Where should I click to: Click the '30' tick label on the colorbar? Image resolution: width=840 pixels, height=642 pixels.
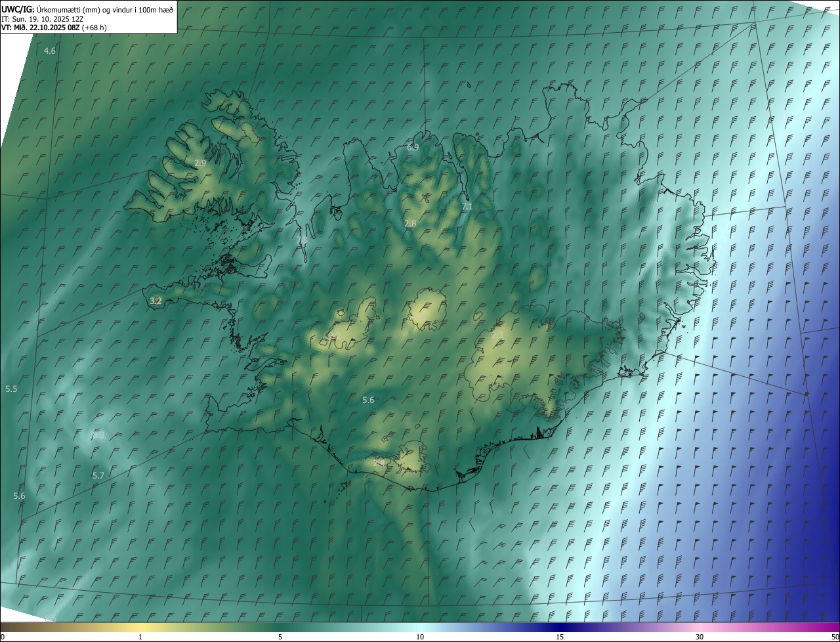(700, 637)
